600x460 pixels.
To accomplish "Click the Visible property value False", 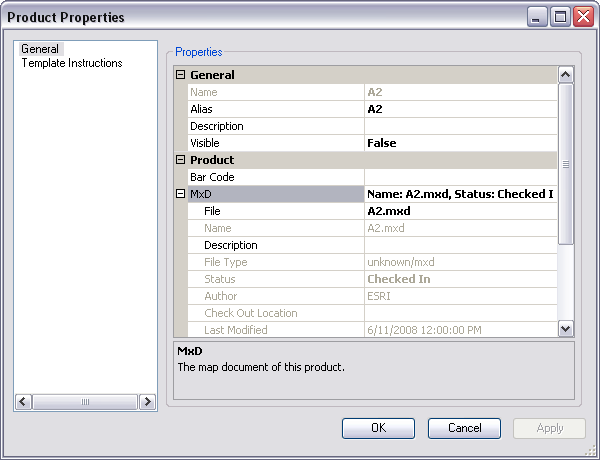I will coord(460,143).
